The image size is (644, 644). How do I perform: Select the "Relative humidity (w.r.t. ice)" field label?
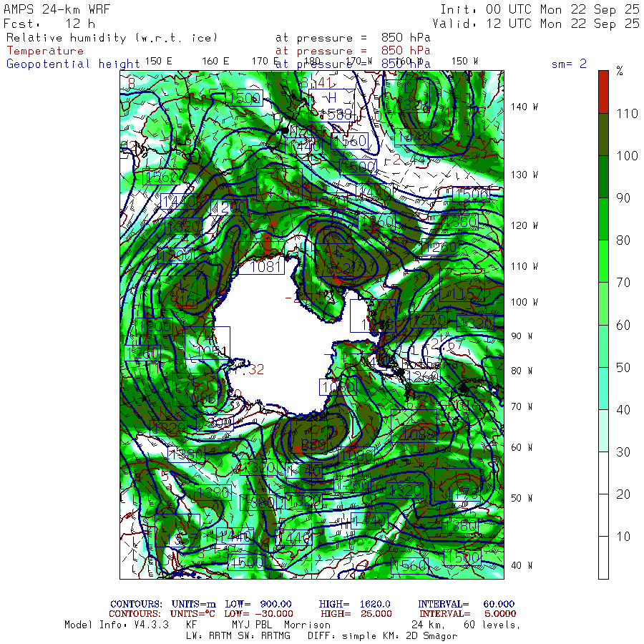112,38
